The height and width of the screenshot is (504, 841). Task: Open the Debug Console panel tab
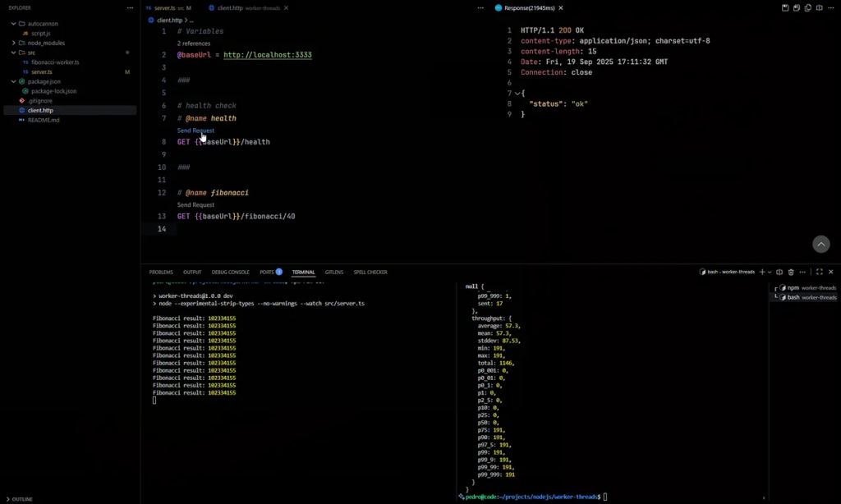pos(230,272)
